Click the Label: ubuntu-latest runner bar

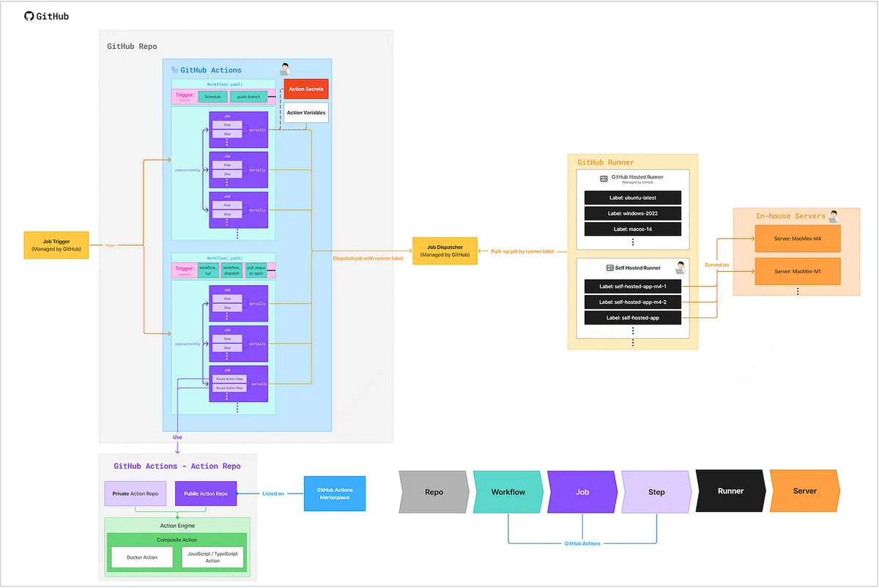point(633,198)
